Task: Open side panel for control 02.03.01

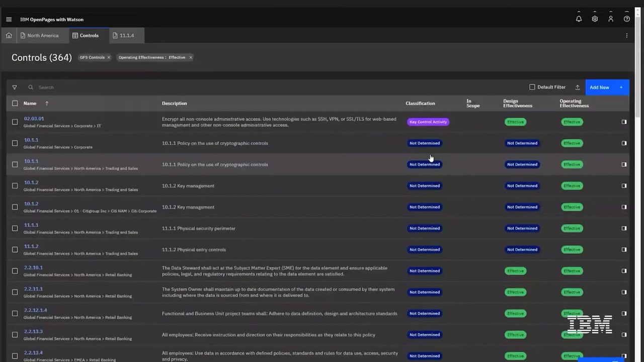Action: click(x=624, y=122)
